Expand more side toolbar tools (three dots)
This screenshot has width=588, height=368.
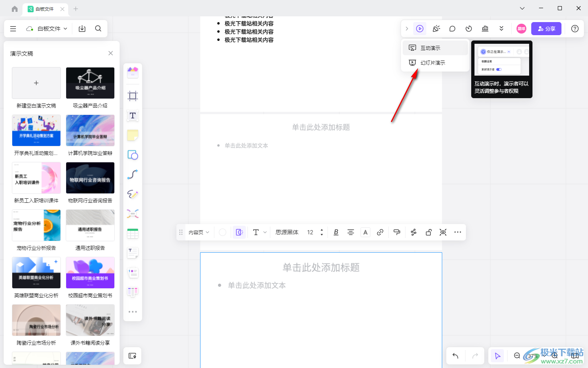pos(133,312)
